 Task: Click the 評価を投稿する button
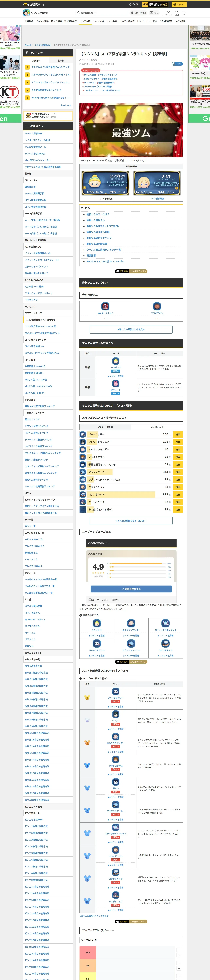tap(131, 589)
